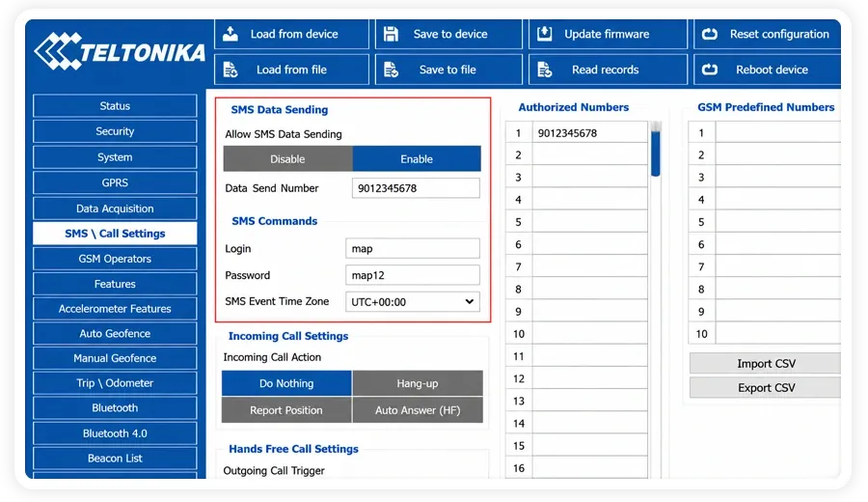
Task: Set incoming call action to Hang-up
Action: click(x=418, y=383)
